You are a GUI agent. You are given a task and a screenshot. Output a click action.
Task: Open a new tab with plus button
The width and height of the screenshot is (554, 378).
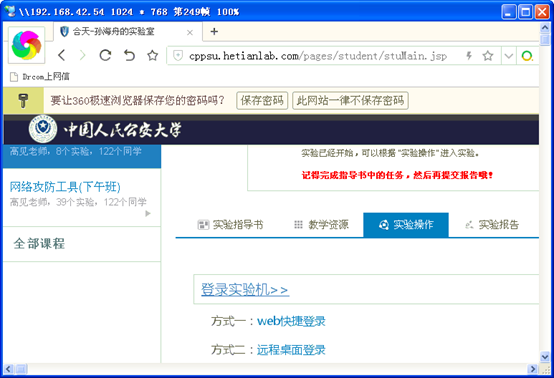point(214,31)
